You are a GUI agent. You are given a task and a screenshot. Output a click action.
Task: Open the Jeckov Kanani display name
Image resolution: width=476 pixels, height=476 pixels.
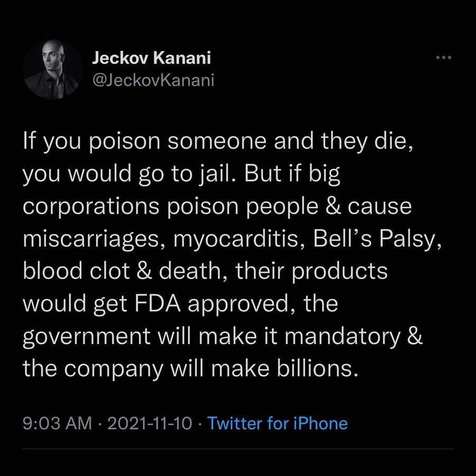coord(152,58)
